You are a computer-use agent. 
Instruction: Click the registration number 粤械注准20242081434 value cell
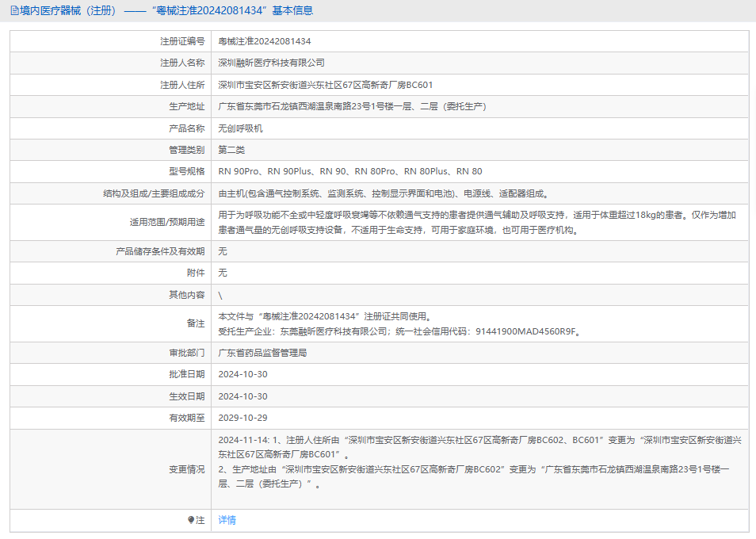click(265, 41)
